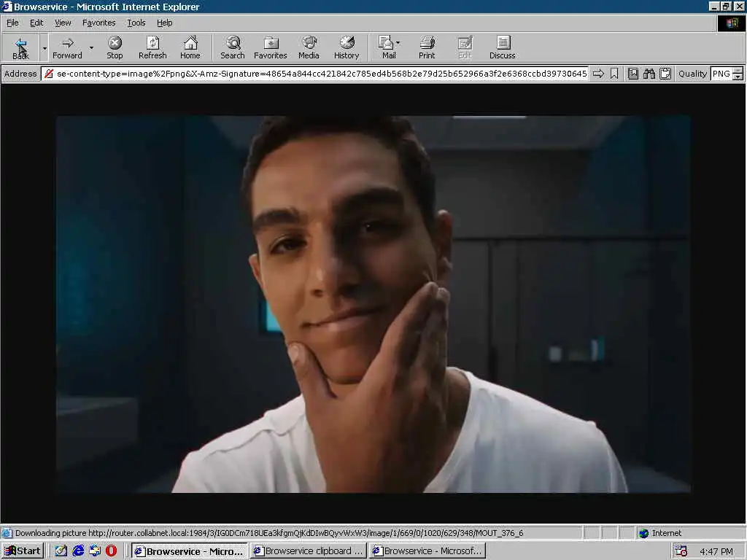
Task: Switch to Browservice - Microsof... taskbar button
Action: point(427,551)
